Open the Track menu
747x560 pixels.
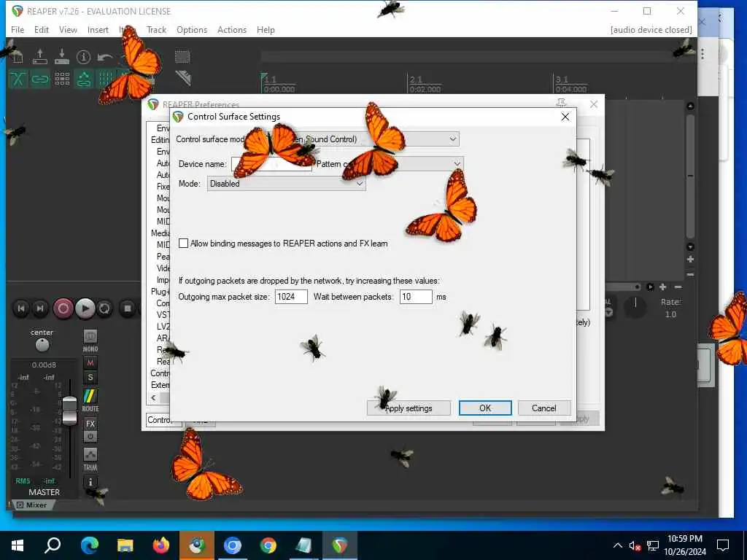coord(156,29)
